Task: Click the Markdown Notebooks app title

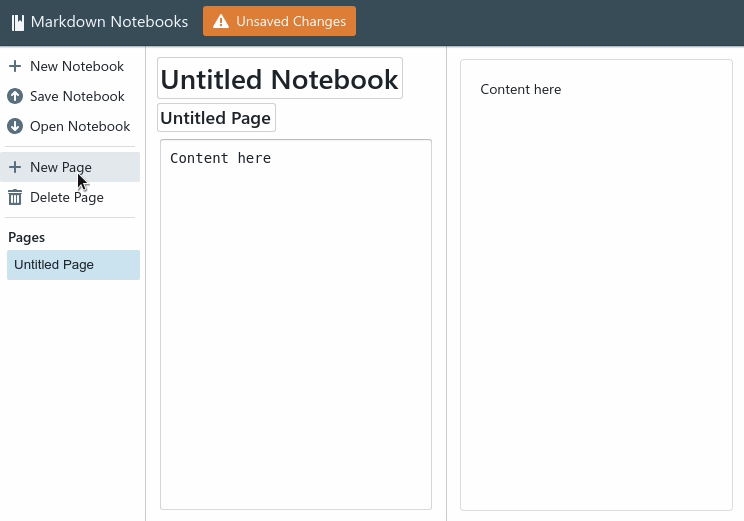Action: (x=109, y=22)
